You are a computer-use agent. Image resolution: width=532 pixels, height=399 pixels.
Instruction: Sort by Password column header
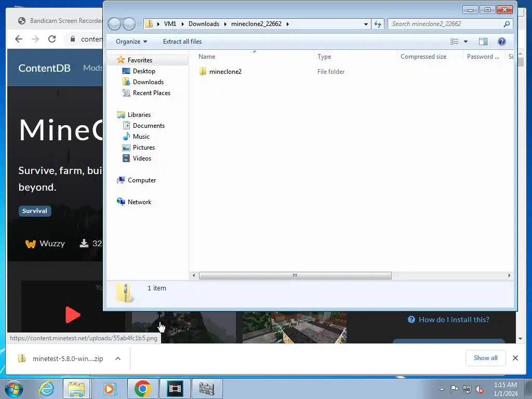point(484,57)
